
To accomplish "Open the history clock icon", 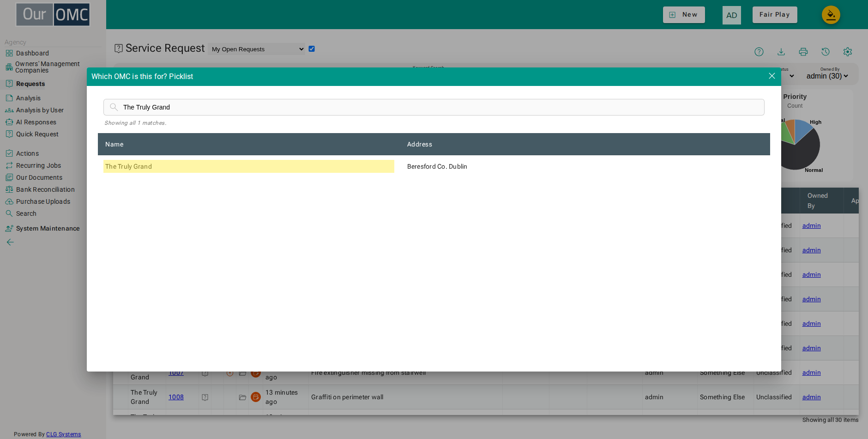I will tap(826, 52).
